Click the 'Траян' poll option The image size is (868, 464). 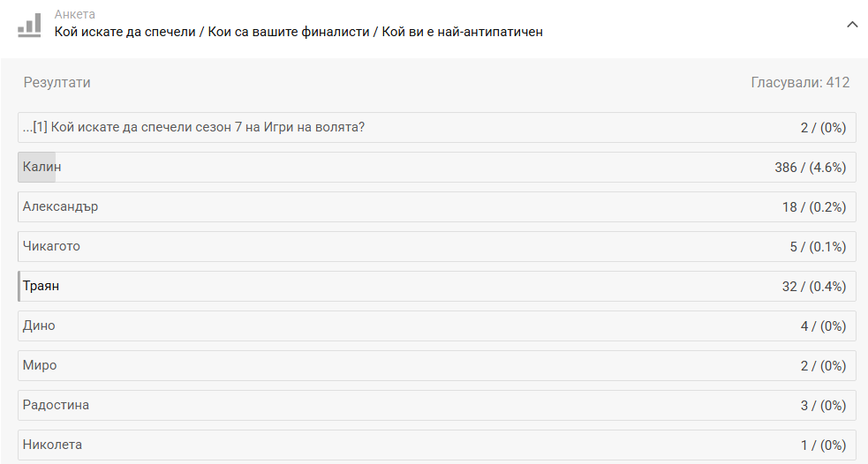42,286
